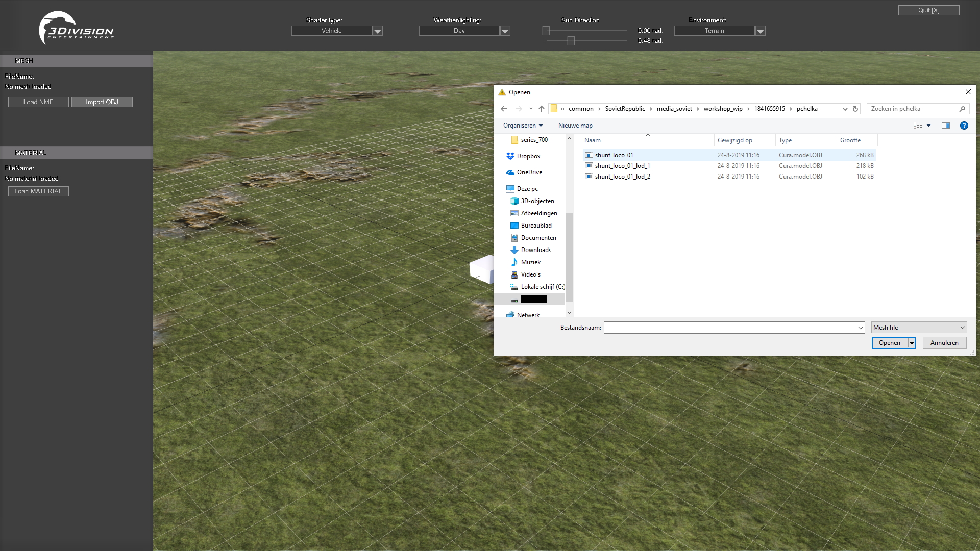Open the Organiseren menu
Image resolution: width=980 pixels, height=551 pixels.
(523, 126)
